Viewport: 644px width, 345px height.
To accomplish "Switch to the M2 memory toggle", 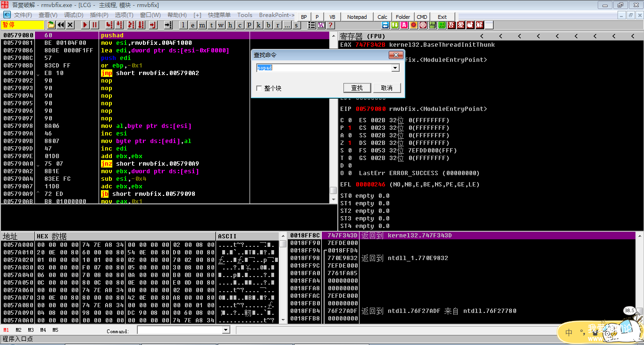I will pyautogui.click(x=18, y=330).
